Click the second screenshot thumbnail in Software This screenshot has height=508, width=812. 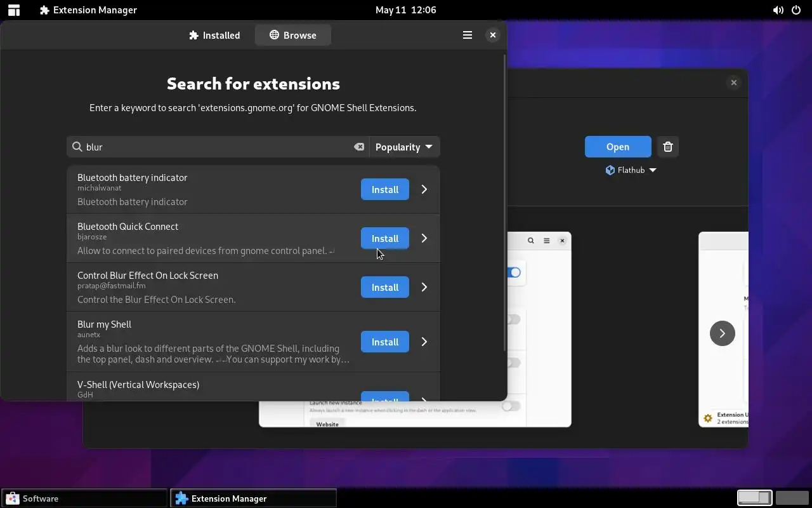(723, 330)
